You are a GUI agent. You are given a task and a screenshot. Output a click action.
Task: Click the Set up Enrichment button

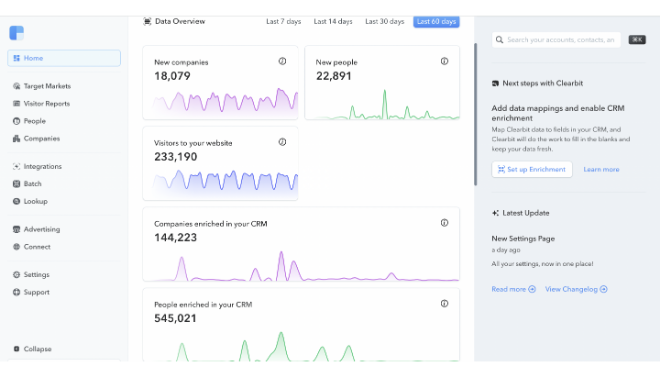532,170
